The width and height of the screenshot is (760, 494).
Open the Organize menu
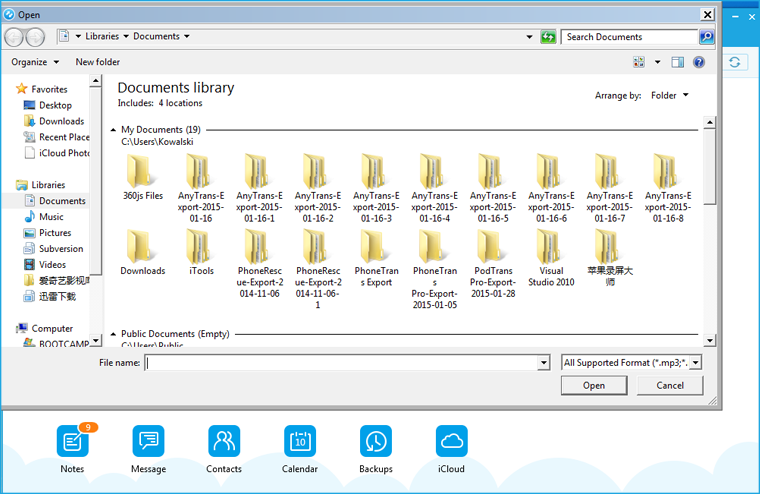click(x=35, y=62)
